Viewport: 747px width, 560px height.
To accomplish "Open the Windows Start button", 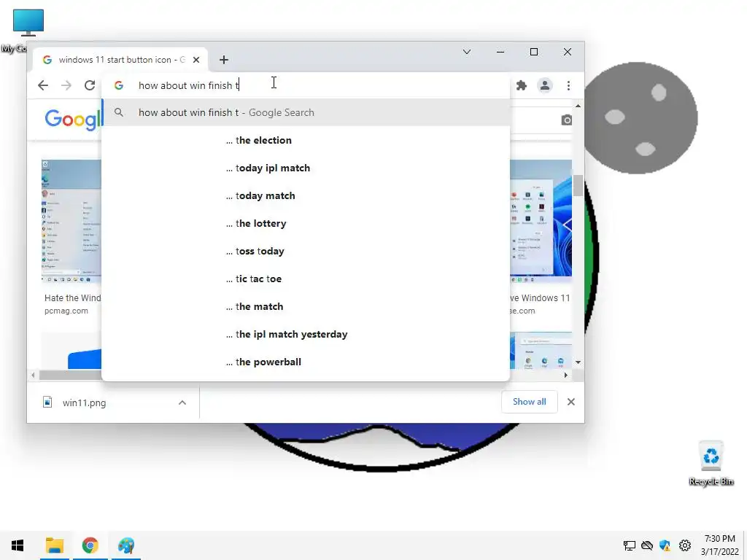I will pos(18,545).
